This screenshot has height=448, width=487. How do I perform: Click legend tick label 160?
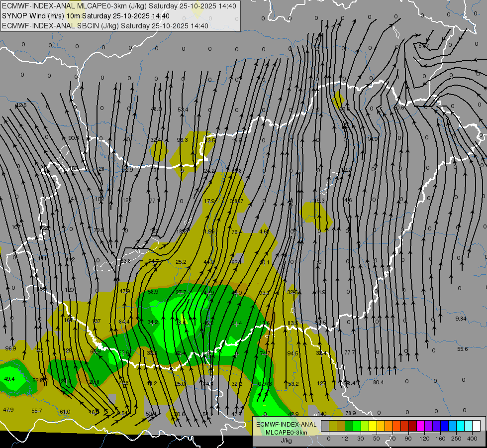[x=440, y=439]
